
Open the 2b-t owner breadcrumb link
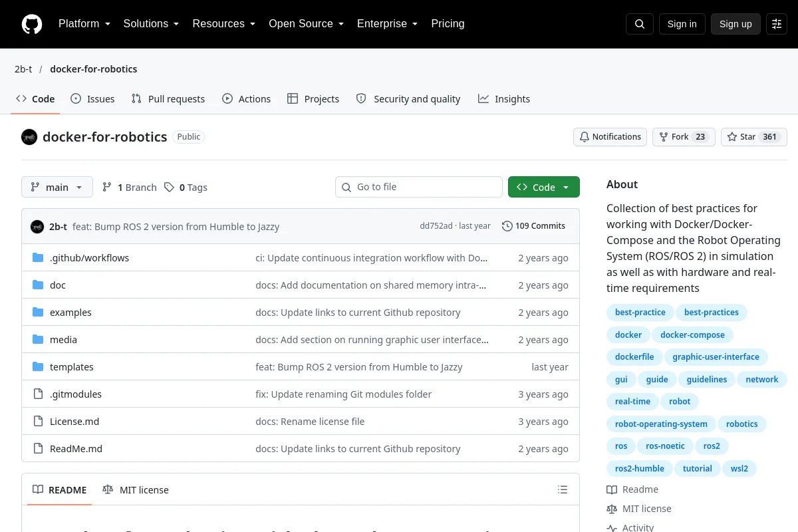click(x=23, y=69)
